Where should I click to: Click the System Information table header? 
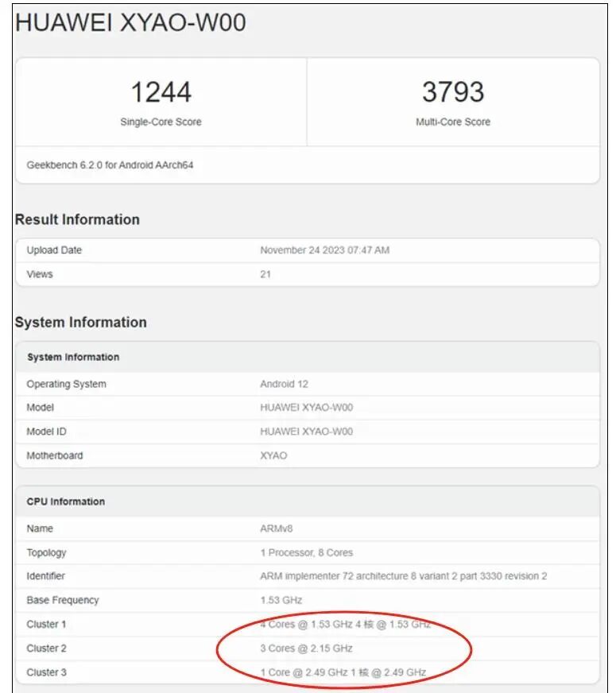coord(73,357)
